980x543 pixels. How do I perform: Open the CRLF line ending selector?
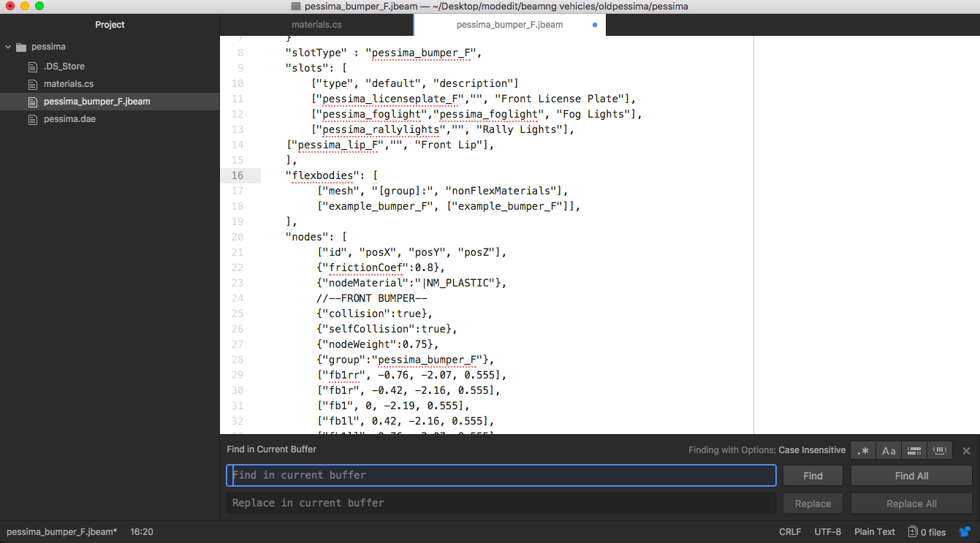tap(790, 532)
